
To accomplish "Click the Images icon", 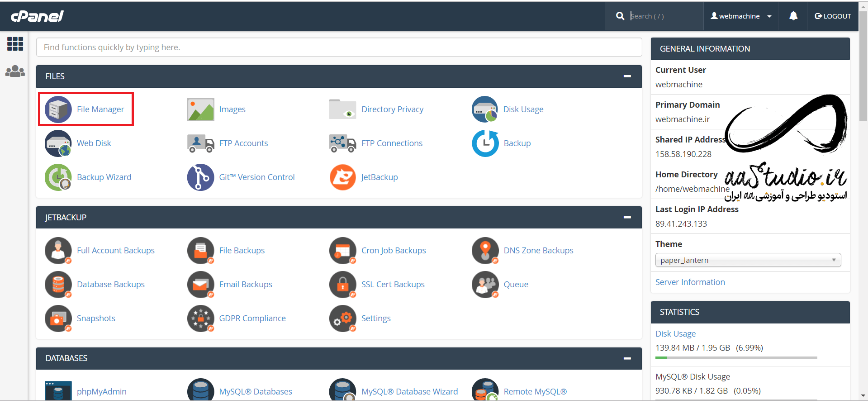I will click(x=200, y=109).
